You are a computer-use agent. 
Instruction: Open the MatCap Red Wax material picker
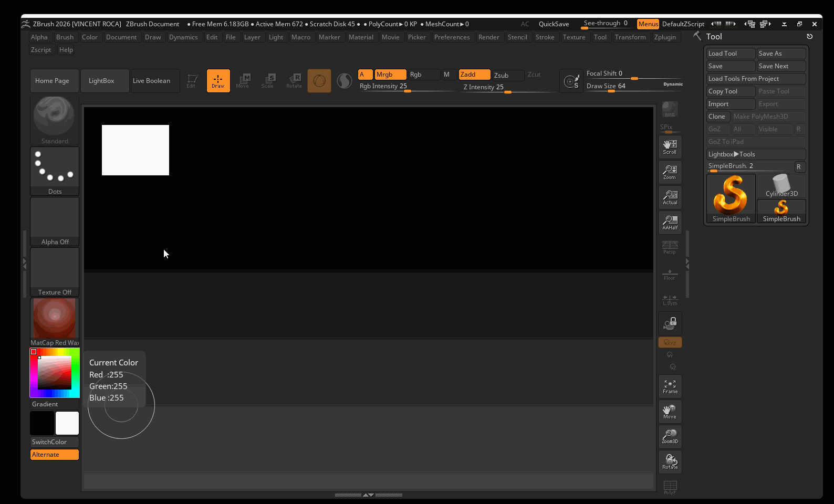point(55,322)
